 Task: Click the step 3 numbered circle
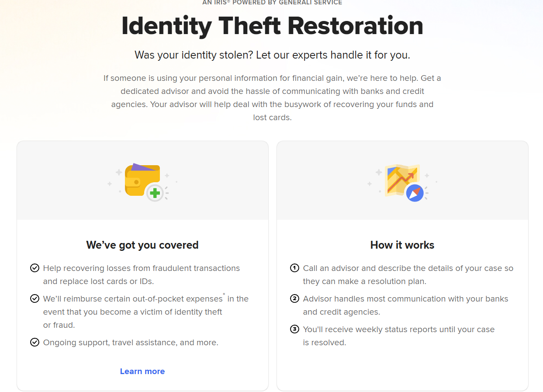[x=294, y=329]
